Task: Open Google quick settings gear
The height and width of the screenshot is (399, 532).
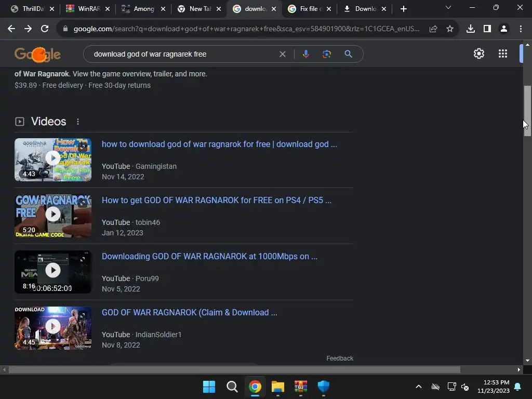Action: tap(478, 54)
